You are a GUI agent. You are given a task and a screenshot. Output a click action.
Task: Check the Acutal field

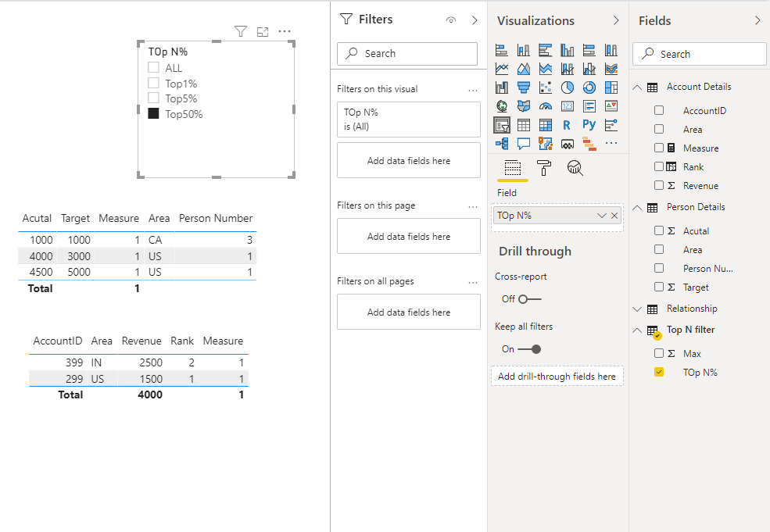pyautogui.click(x=659, y=230)
